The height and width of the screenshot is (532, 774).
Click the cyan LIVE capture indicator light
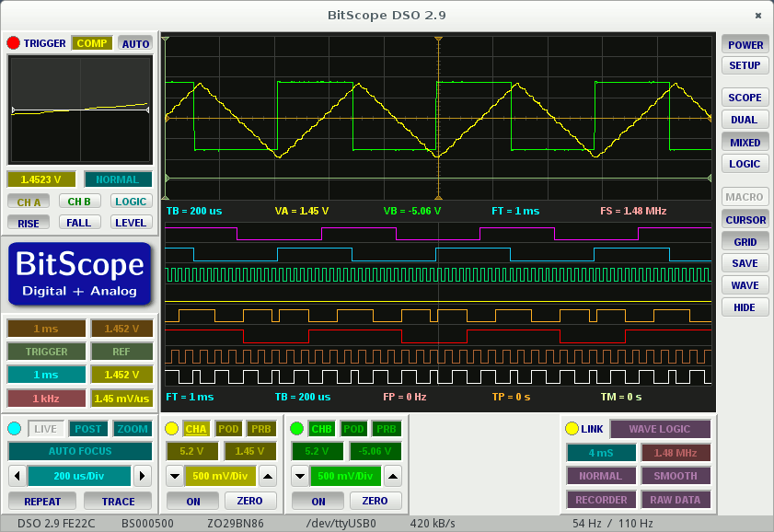point(14,428)
